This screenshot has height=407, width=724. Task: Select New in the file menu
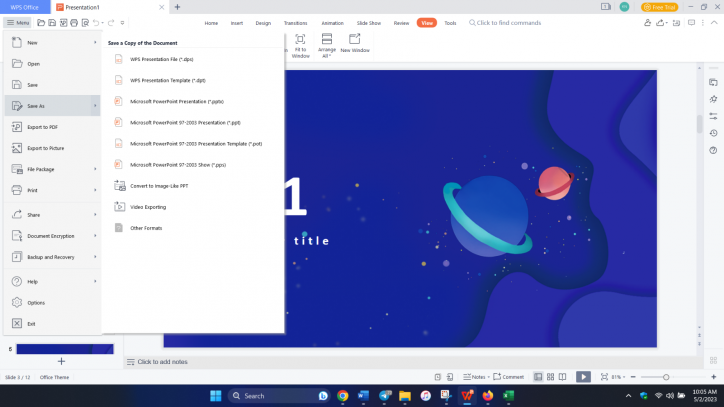click(x=52, y=43)
